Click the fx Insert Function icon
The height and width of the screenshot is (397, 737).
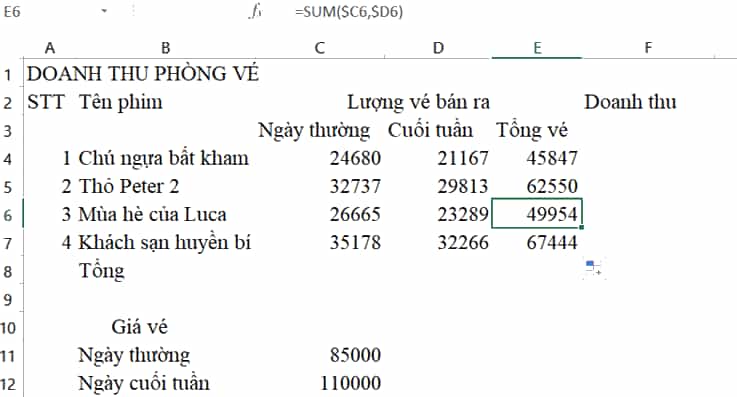point(255,11)
